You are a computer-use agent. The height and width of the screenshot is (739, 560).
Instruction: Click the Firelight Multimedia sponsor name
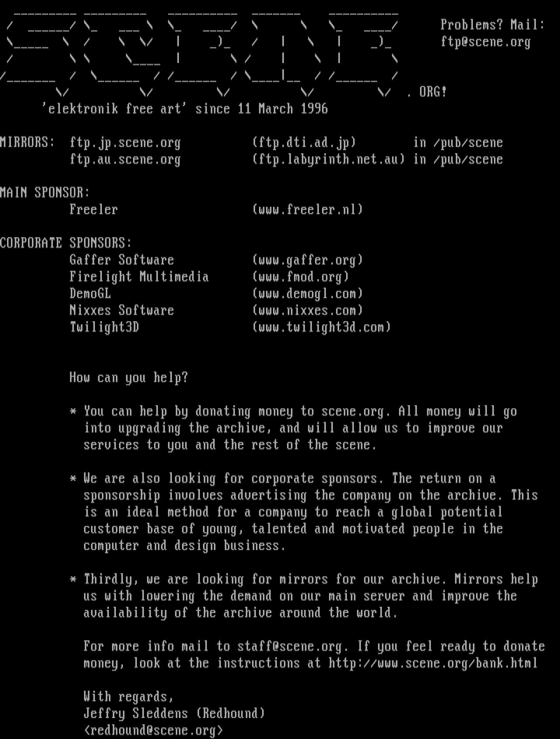click(139, 277)
